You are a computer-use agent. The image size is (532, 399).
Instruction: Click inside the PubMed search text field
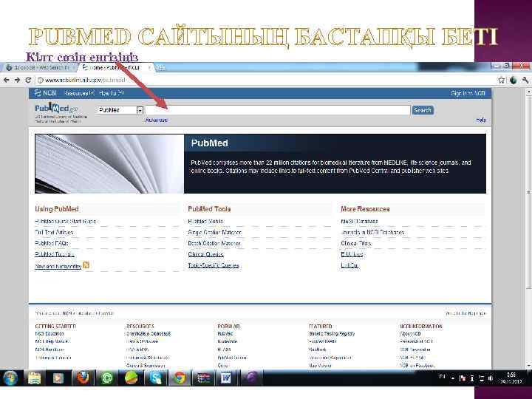pyautogui.click(x=278, y=110)
